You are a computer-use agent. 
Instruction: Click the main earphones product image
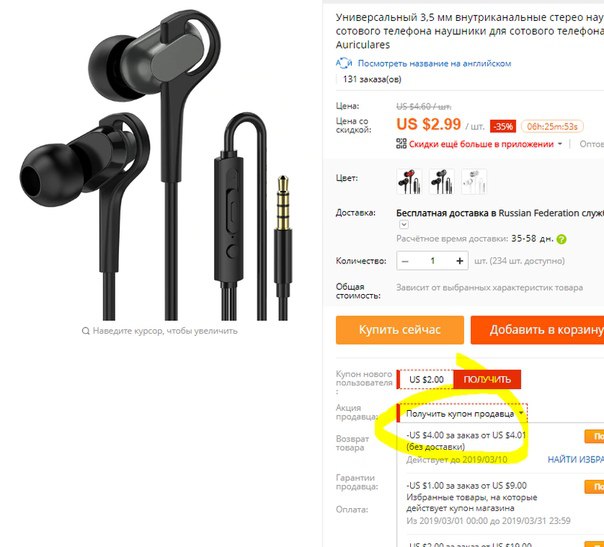tap(159, 166)
